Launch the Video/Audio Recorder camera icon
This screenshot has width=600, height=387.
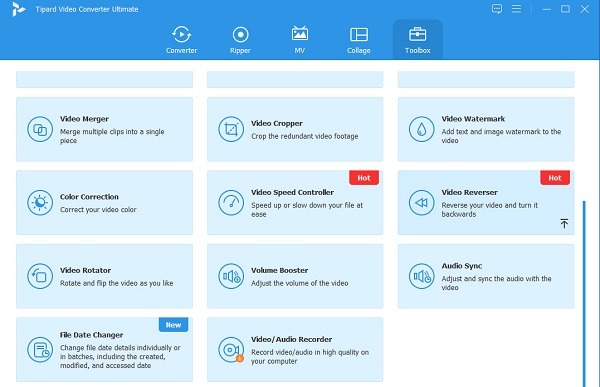click(x=231, y=349)
